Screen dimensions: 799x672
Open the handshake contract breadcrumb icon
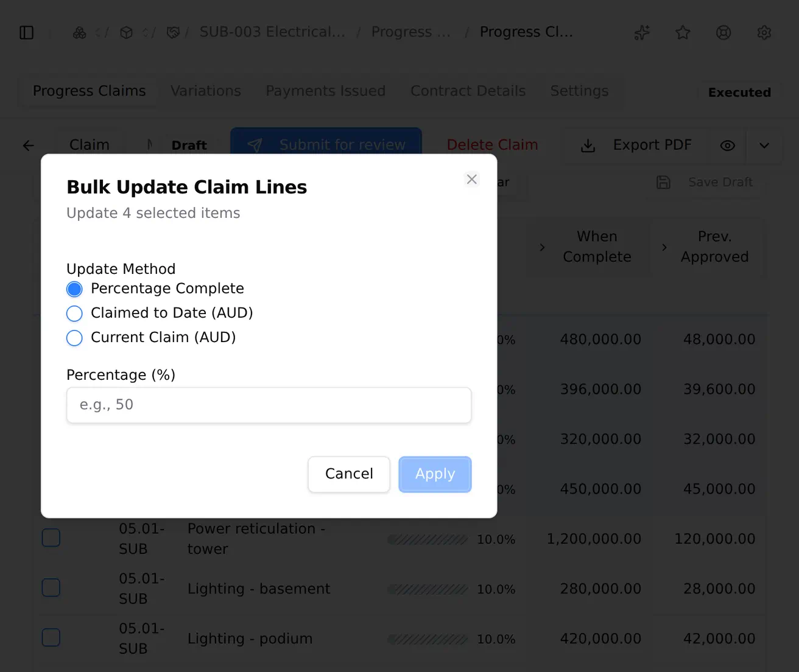(173, 32)
